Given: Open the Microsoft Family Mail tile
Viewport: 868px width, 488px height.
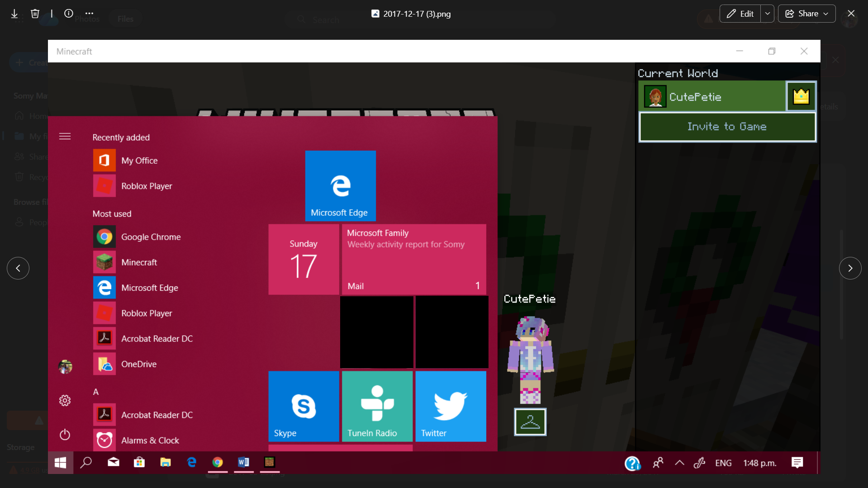Looking at the screenshot, I should coord(414,260).
